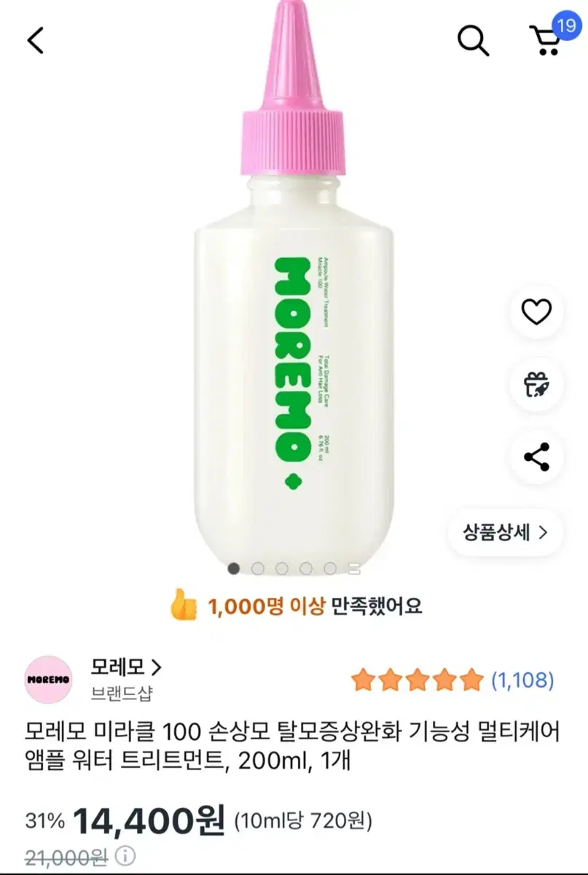Select the first product image dot
The width and height of the screenshot is (588, 875).
(x=234, y=568)
